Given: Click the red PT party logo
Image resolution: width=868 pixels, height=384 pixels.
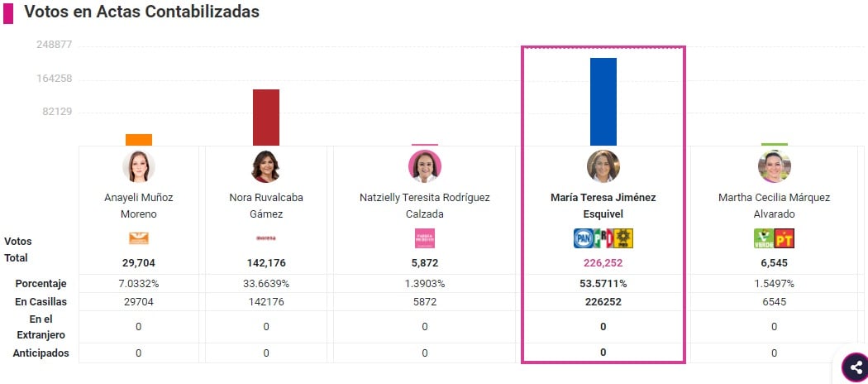Looking at the screenshot, I should (784, 238).
